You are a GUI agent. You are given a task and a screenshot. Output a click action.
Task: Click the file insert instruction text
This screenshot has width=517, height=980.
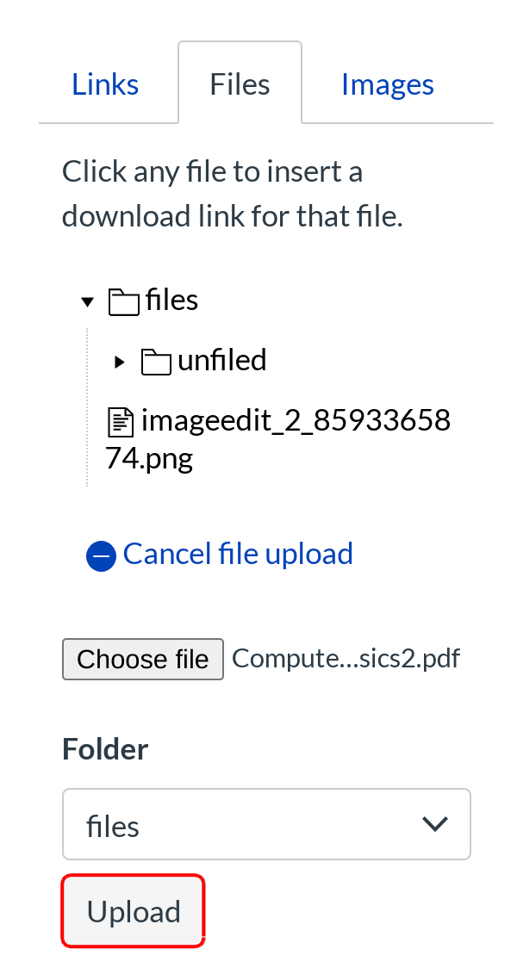(x=232, y=194)
